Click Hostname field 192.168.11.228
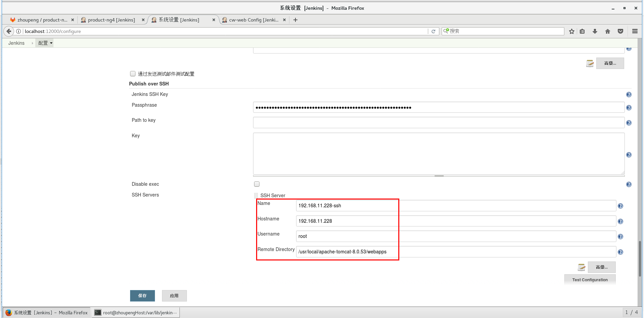The width and height of the screenshot is (644, 318). [x=456, y=221]
